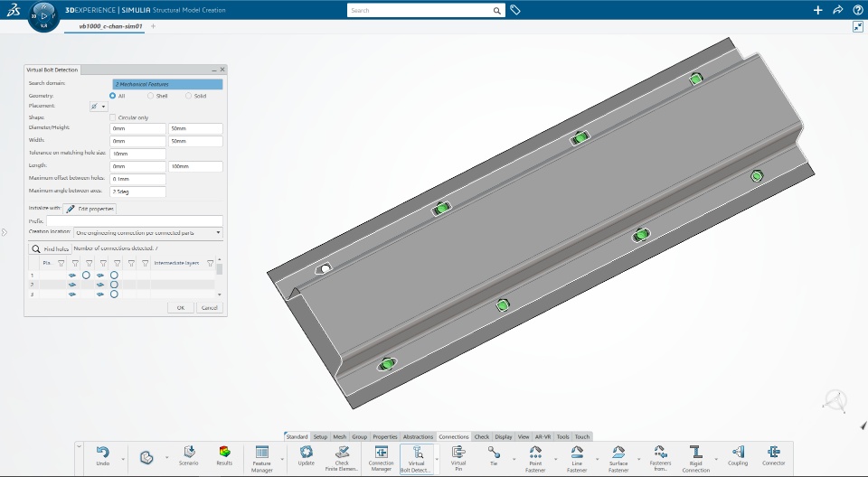Open the 3DEXPERIENCE compass
This screenshot has height=477, width=868.
click(x=43, y=16)
